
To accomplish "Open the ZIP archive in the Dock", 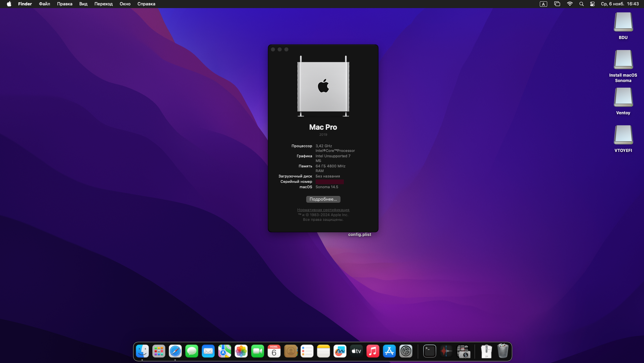I will point(486,351).
